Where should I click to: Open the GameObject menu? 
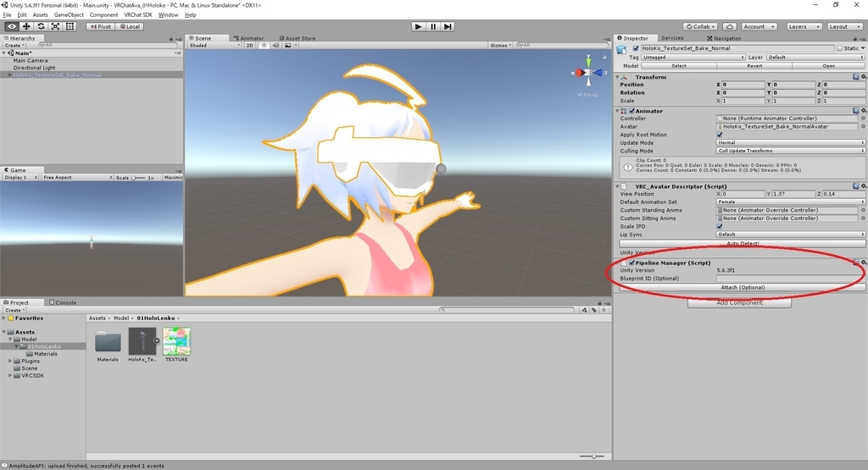click(69, 15)
